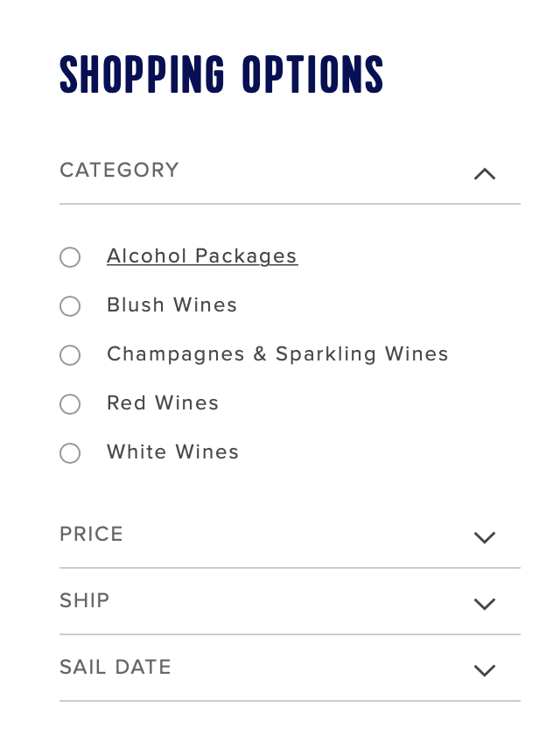Select the White Wines radio button
This screenshot has width=560, height=749.
(x=70, y=453)
